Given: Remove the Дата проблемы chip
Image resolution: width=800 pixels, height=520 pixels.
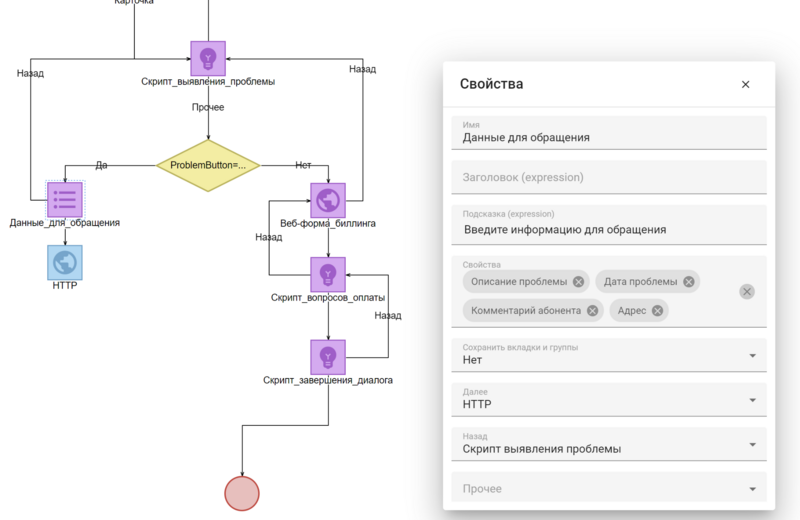Looking at the screenshot, I should point(689,282).
